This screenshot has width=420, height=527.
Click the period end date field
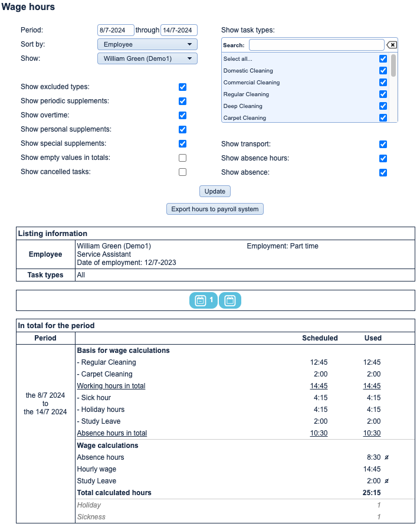point(179,30)
